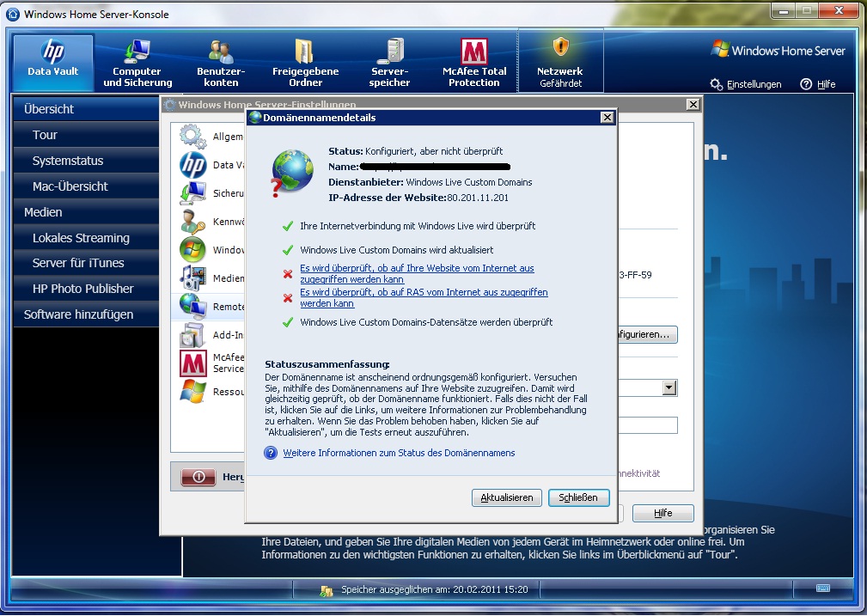The image size is (867, 616).
Task: Open Freigegebene Ordner tab
Action: click(x=305, y=63)
